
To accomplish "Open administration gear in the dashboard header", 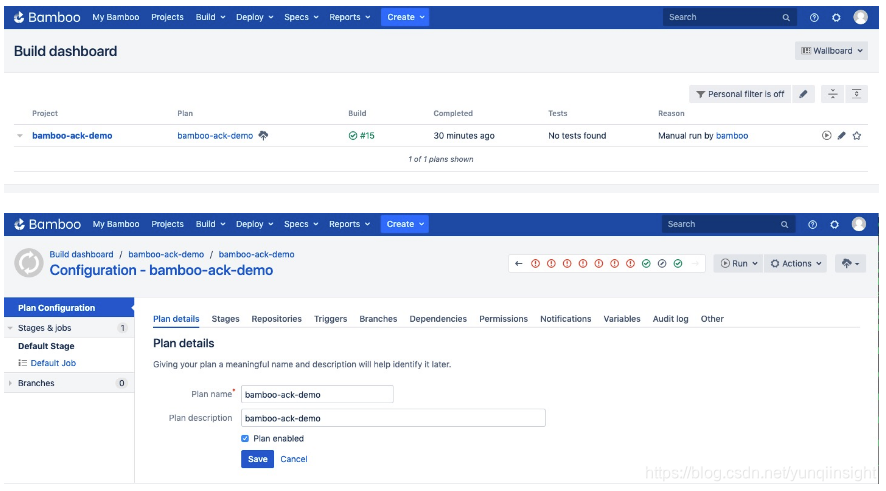I will pos(836,18).
